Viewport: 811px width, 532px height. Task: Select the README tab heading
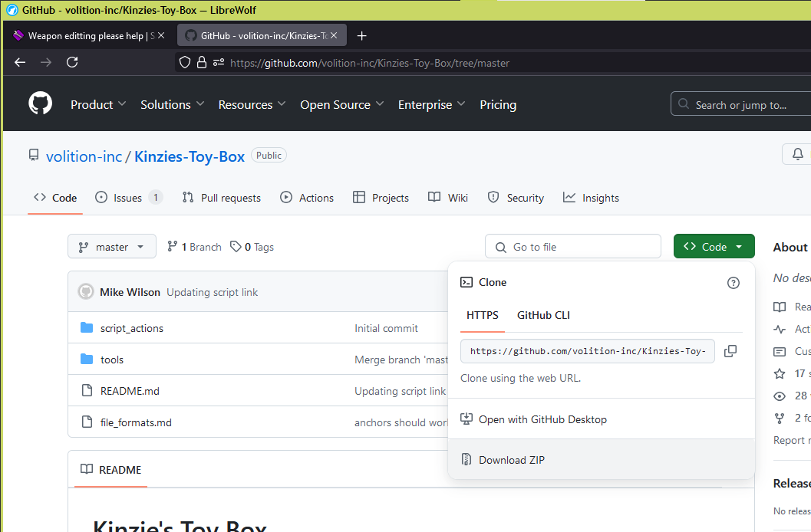pyautogui.click(x=110, y=469)
